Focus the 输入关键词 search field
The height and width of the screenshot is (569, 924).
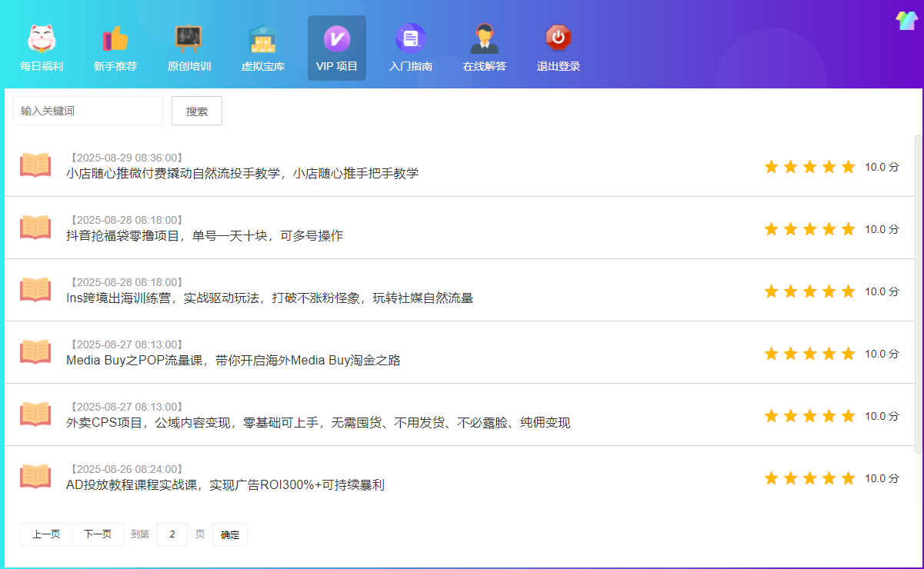point(88,111)
